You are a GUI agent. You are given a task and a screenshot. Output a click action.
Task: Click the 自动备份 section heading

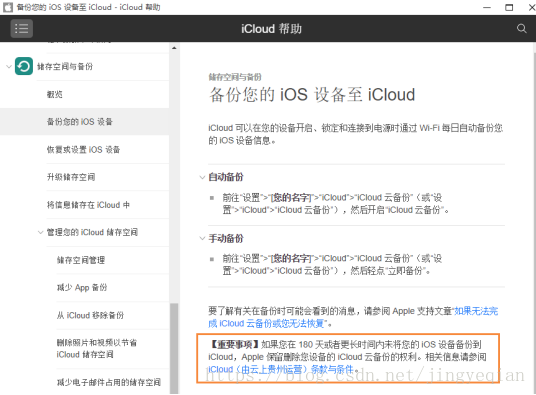click(226, 177)
